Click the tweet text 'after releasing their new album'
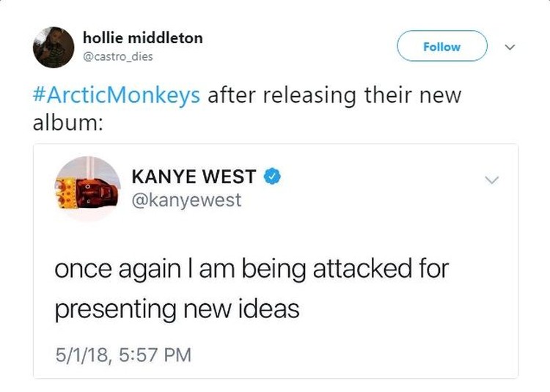Screen dimensions: 550x392 (247, 108)
